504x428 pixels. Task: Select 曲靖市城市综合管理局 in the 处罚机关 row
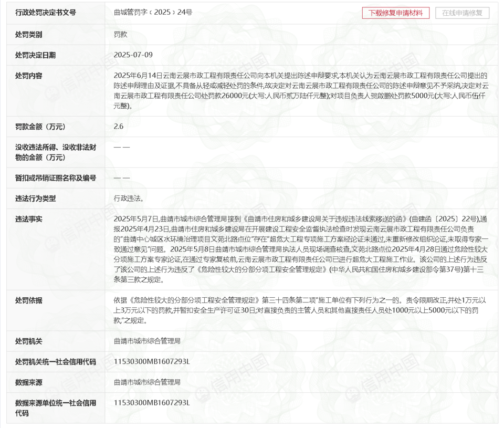click(147, 341)
